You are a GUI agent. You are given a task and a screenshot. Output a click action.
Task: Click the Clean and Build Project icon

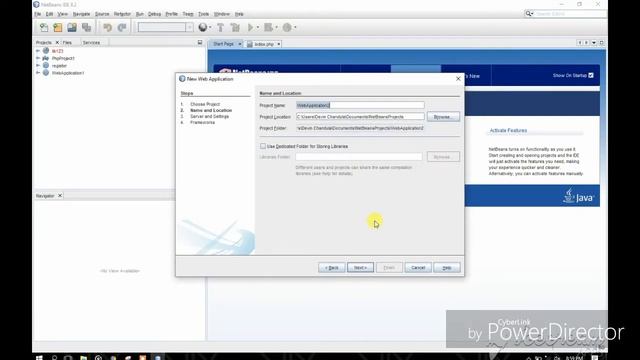[x=235, y=27]
